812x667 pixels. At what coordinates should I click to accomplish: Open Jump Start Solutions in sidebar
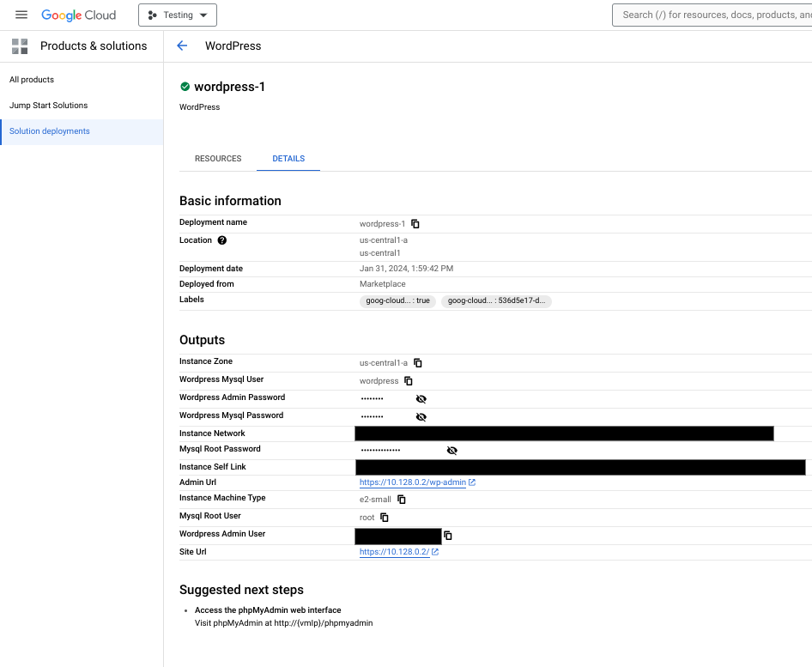tap(49, 106)
